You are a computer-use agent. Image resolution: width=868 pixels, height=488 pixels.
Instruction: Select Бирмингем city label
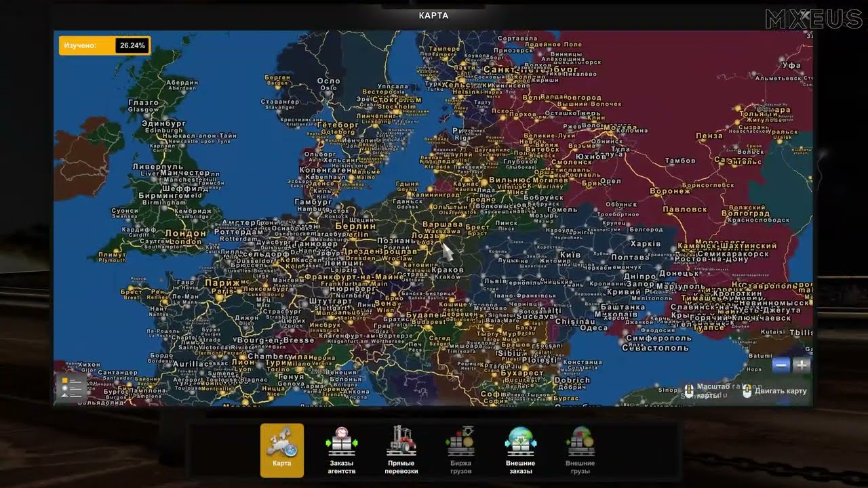(x=163, y=195)
